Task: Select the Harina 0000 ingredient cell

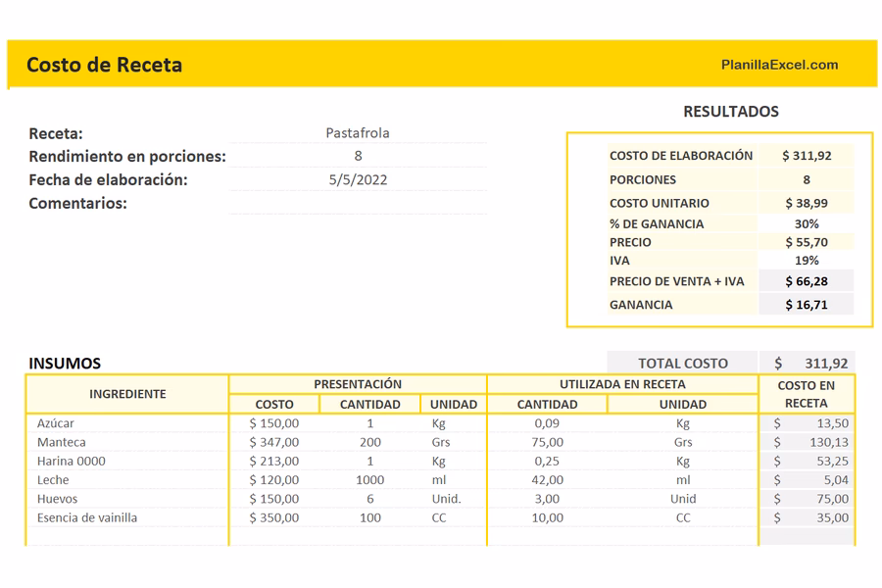Action: [72, 461]
